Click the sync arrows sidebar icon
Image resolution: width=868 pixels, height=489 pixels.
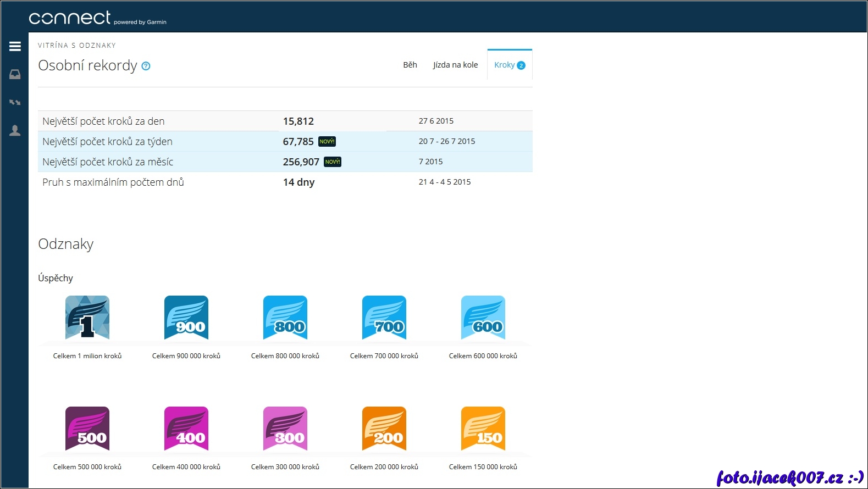[x=15, y=102]
